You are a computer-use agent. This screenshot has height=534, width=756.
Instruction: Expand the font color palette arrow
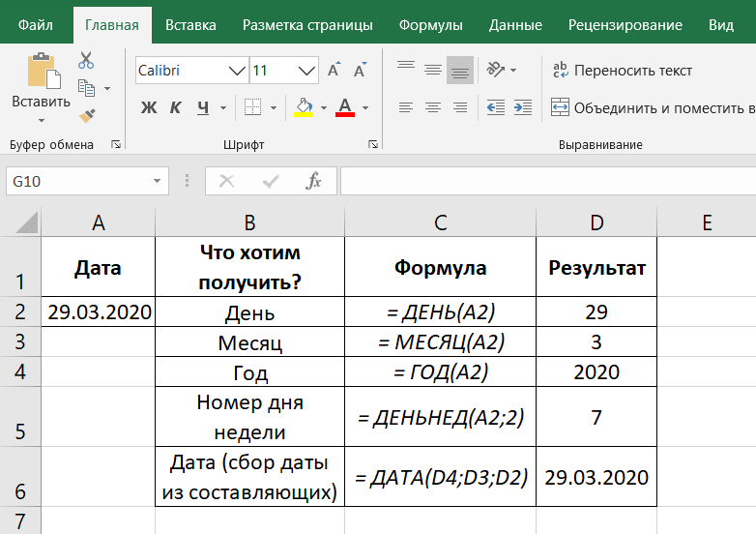pos(365,107)
